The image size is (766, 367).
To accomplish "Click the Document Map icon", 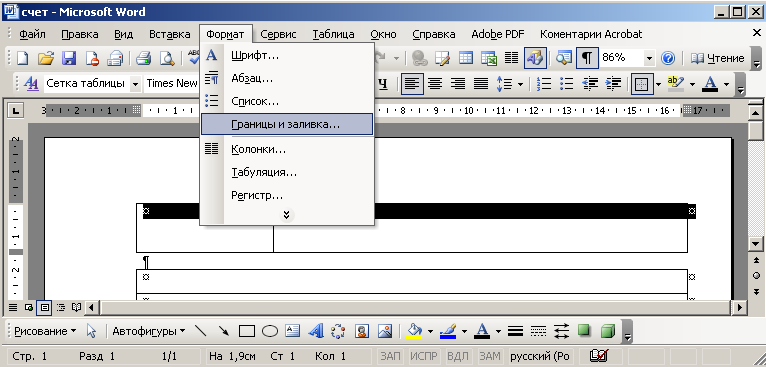I will (x=565, y=58).
